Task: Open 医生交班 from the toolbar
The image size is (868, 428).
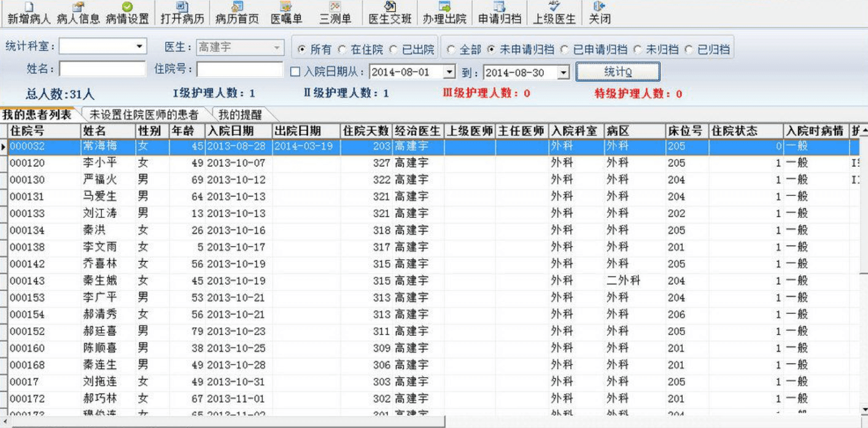Action: (x=390, y=13)
